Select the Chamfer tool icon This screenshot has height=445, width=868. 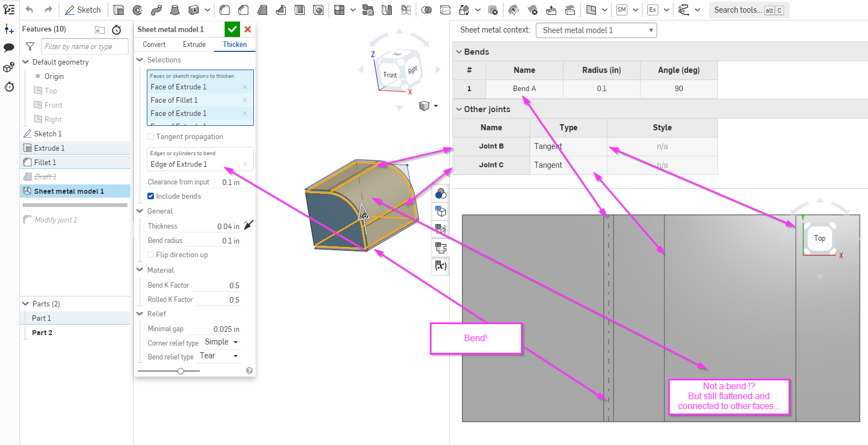pos(243,10)
